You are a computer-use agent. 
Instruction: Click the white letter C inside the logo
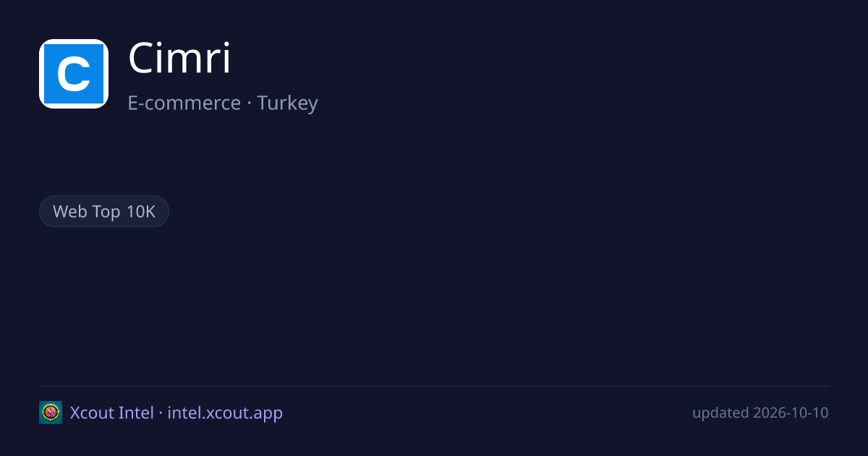pos(74,74)
